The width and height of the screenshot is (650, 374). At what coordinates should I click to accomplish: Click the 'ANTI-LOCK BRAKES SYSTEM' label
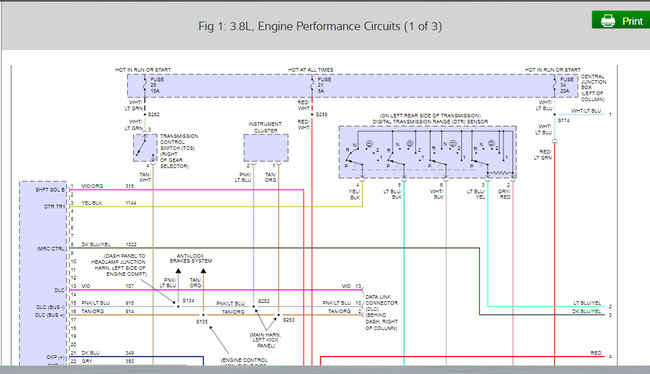click(x=191, y=258)
